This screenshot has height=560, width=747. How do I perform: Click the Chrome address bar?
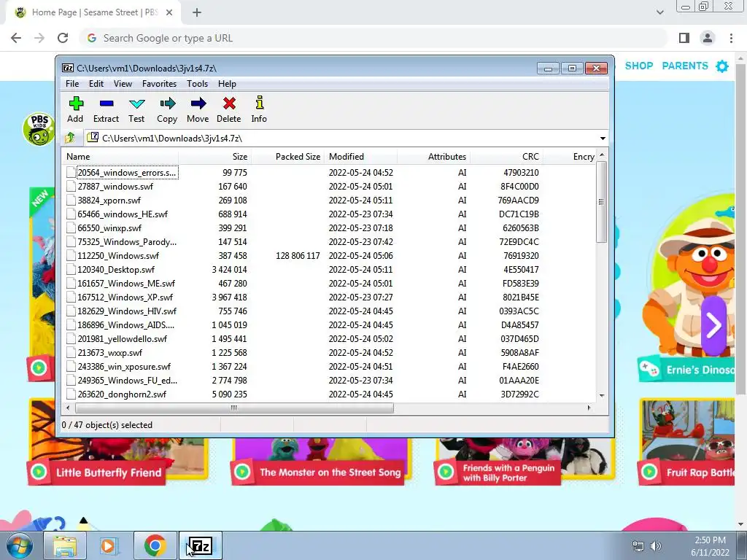(x=374, y=38)
